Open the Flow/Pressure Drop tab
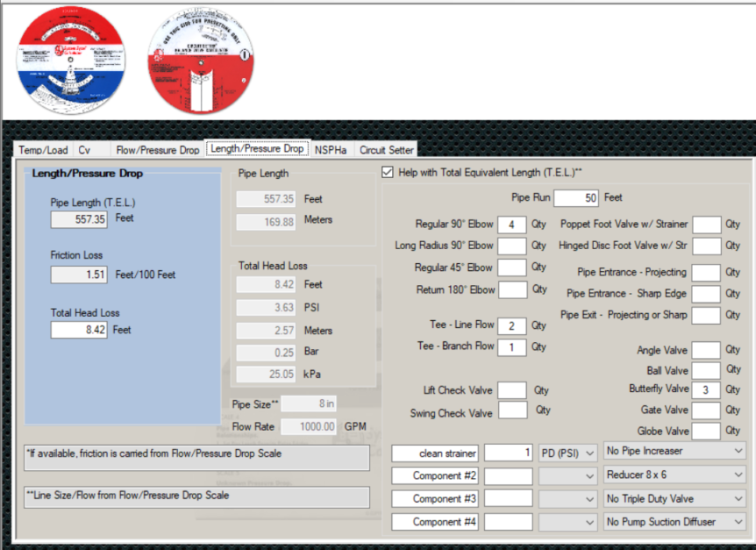Screen dimensions: 756x550 click(158, 150)
